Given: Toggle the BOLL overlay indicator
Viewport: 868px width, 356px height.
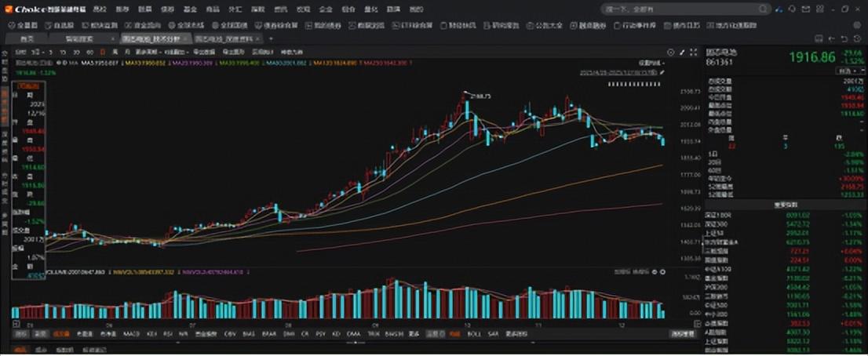Looking at the screenshot, I should tap(474, 333).
